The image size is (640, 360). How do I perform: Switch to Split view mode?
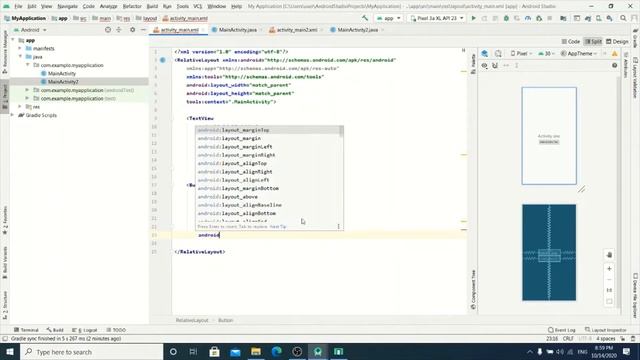click(593, 42)
